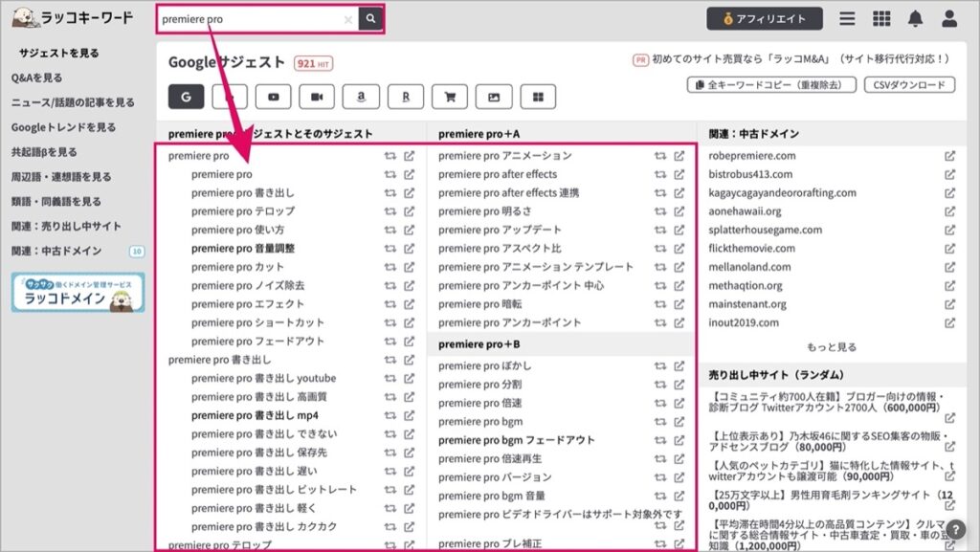Click 全キーワードコピー（重複除去） button
This screenshot has width=980, height=552.
(771, 85)
